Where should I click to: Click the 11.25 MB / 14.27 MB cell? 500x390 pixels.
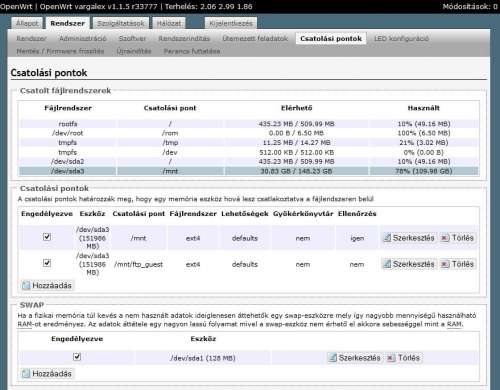click(297, 143)
